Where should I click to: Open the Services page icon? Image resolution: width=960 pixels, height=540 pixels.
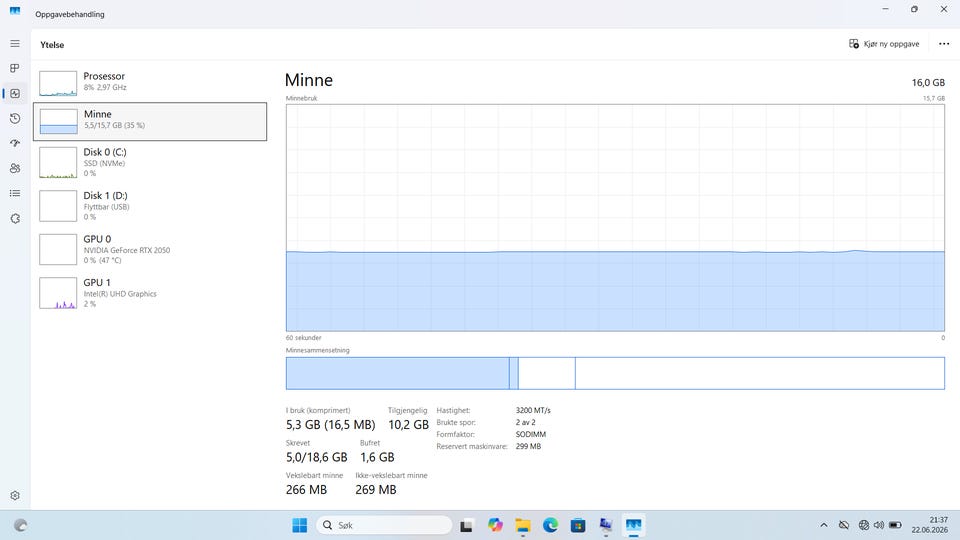point(15,219)
